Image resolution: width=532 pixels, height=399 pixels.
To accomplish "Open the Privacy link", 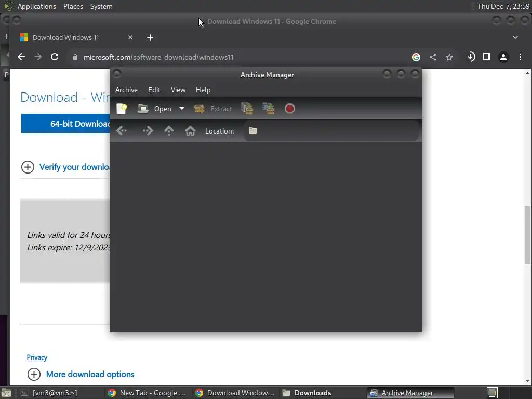I will point(37,357).
